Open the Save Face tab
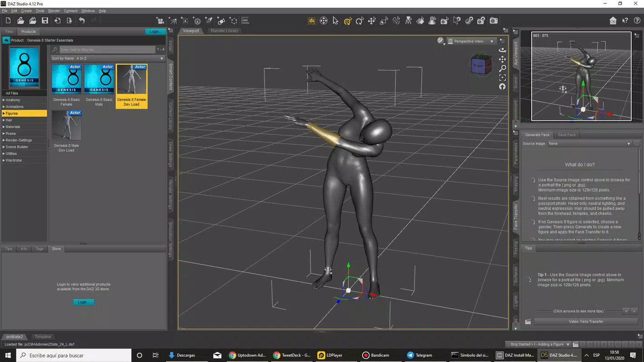Viewport: 644px width, 362px height. pyautogui.click(x=567, y=135)
